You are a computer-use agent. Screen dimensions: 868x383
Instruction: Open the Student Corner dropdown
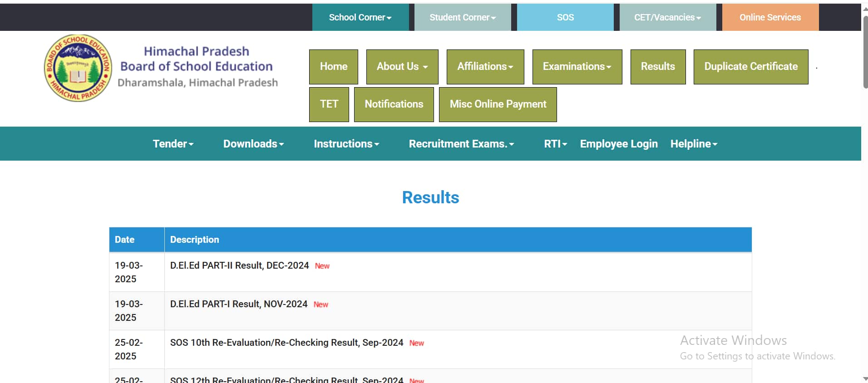(x=463, y=17)
